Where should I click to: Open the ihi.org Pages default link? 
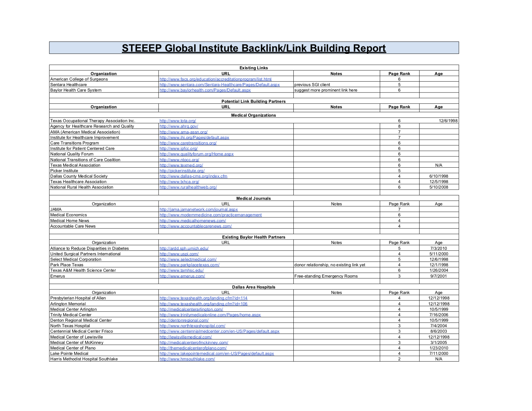tap(194, 137)
